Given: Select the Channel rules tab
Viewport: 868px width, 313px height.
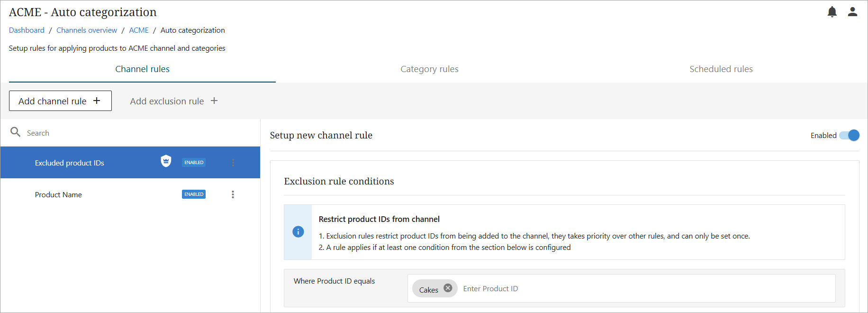Looking at the screenshot, I should (x=142, y=69).
